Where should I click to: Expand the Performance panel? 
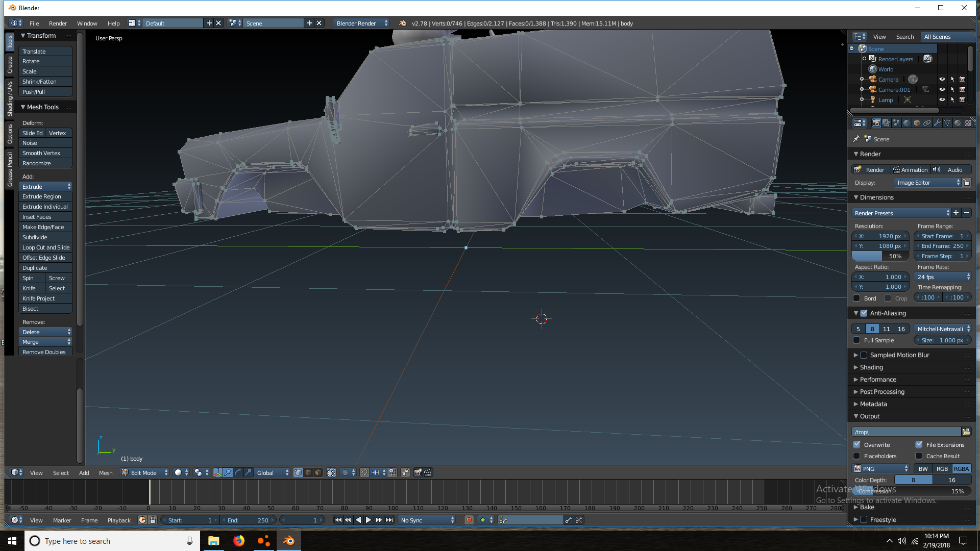(x=878, y=380)
